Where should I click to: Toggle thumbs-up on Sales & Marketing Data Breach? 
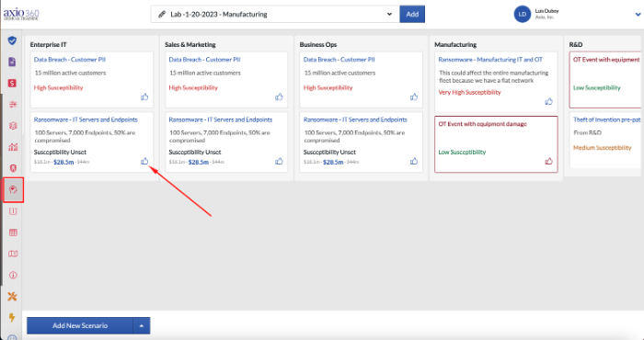click(280, 96)
